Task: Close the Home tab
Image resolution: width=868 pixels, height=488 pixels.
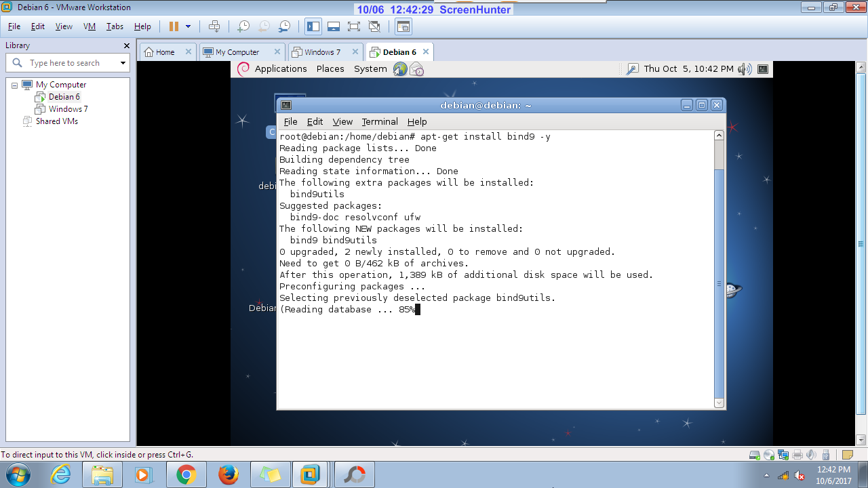Action: click(188, 52)
